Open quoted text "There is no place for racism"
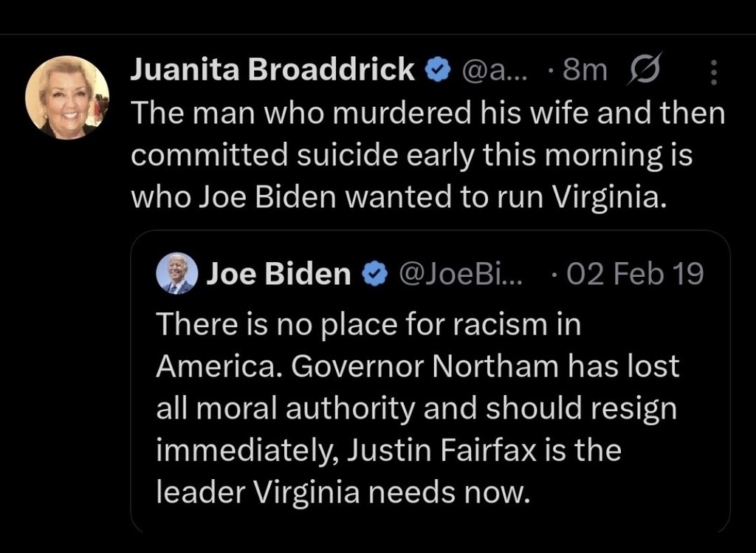 tap(369, 324)
